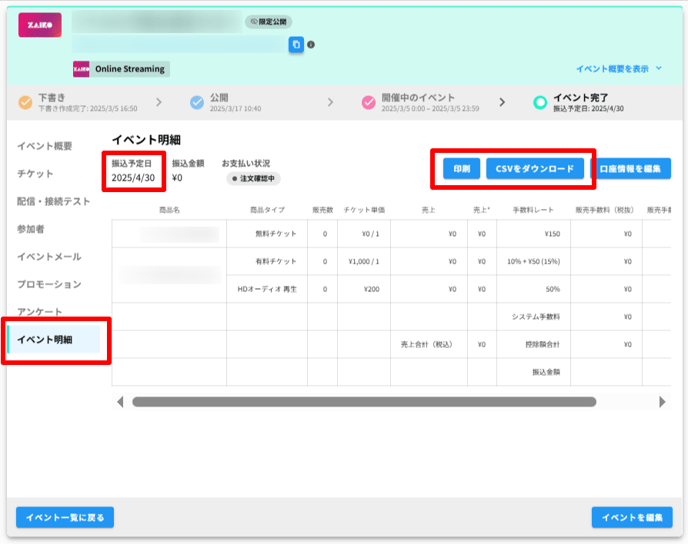Click the 下書き step check icon
Image resolution: width=688 pixels, height=544 pixels.
click(25, 101)
